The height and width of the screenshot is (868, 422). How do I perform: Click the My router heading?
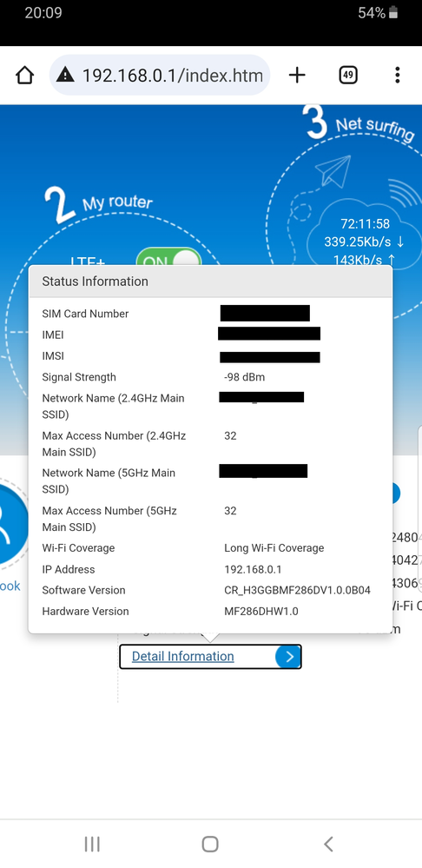117,202
